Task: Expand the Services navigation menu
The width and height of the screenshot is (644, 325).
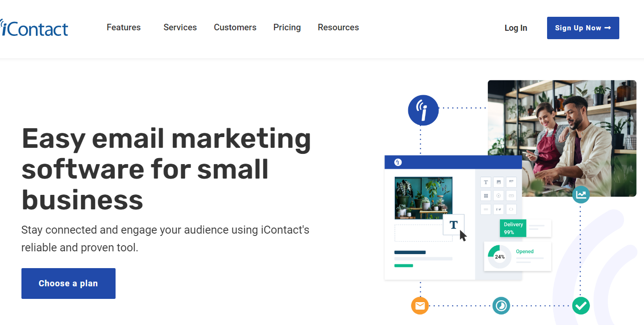Action: 180,28
